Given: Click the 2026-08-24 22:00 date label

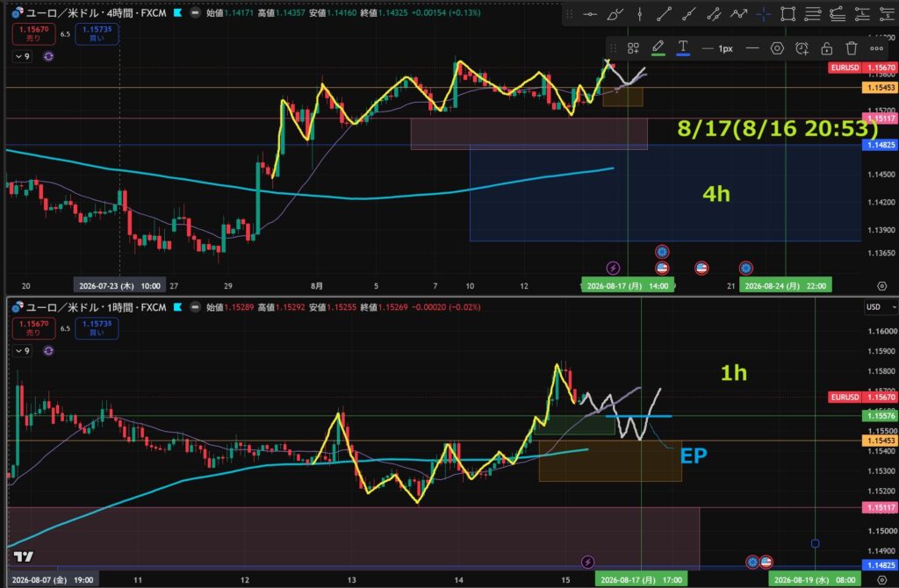Looking at the screenshot, I should (785, 285).
